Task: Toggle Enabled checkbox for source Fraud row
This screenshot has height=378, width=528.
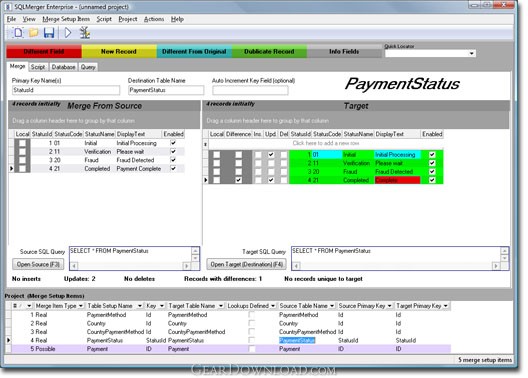Action: tap(173, 160)
